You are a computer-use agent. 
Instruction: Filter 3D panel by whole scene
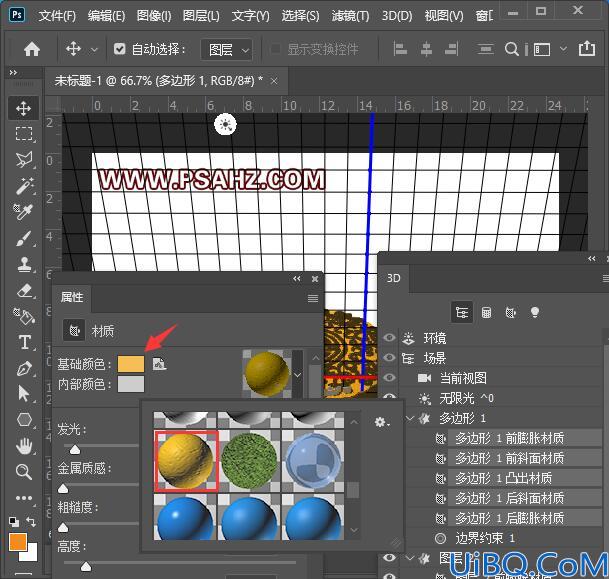coord(462,312)
